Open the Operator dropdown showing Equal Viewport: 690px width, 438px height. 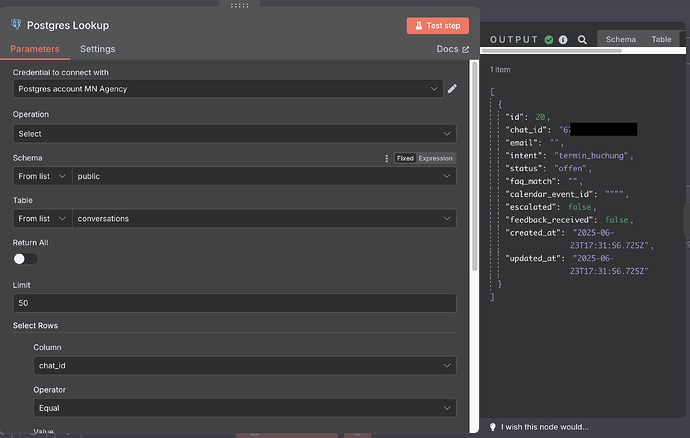tap(245, 408)
